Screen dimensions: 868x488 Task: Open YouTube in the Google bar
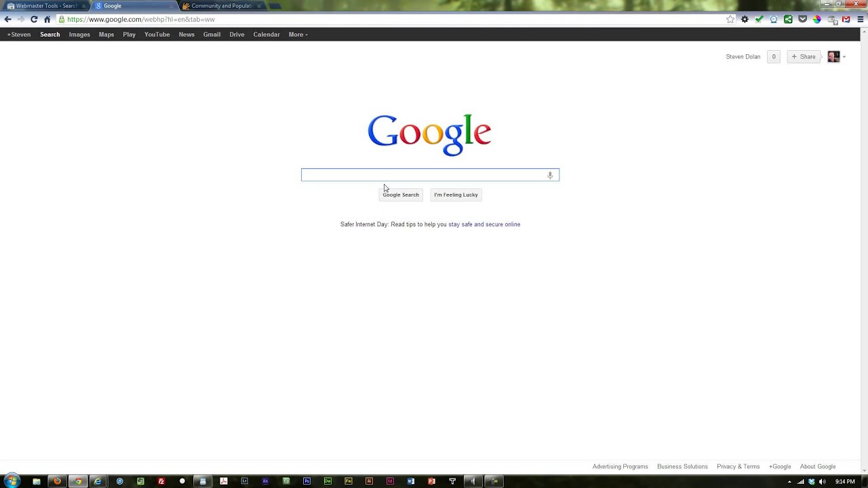tap(157, 35)
